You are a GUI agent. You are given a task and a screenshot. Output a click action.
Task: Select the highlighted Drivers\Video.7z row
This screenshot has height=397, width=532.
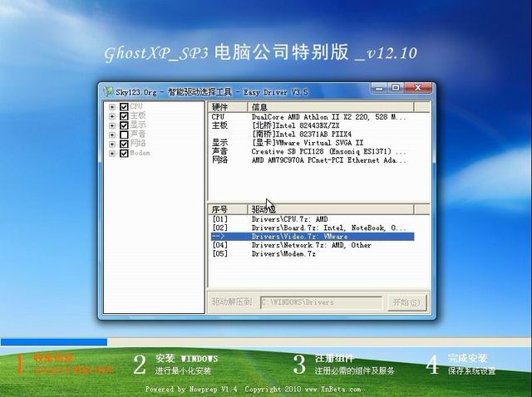313,237
